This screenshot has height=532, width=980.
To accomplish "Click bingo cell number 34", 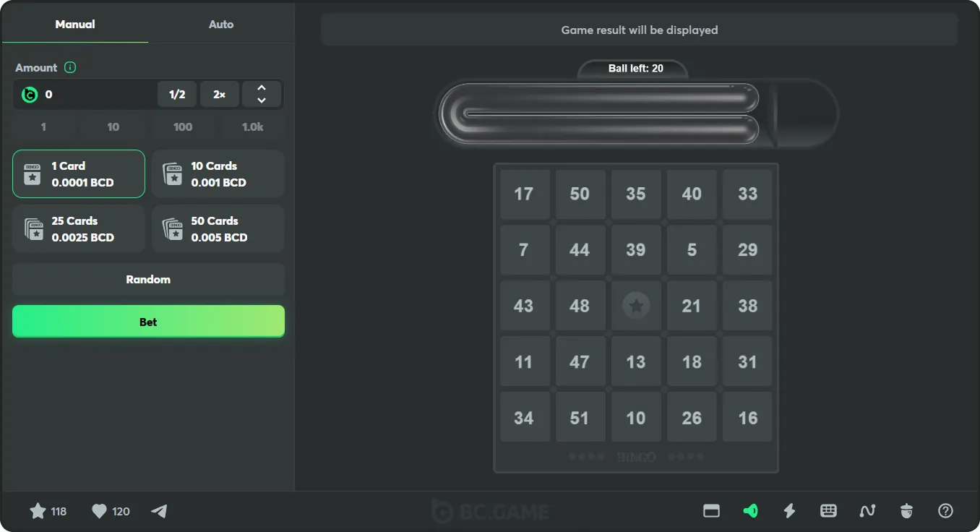I will (x=524, y=418).
